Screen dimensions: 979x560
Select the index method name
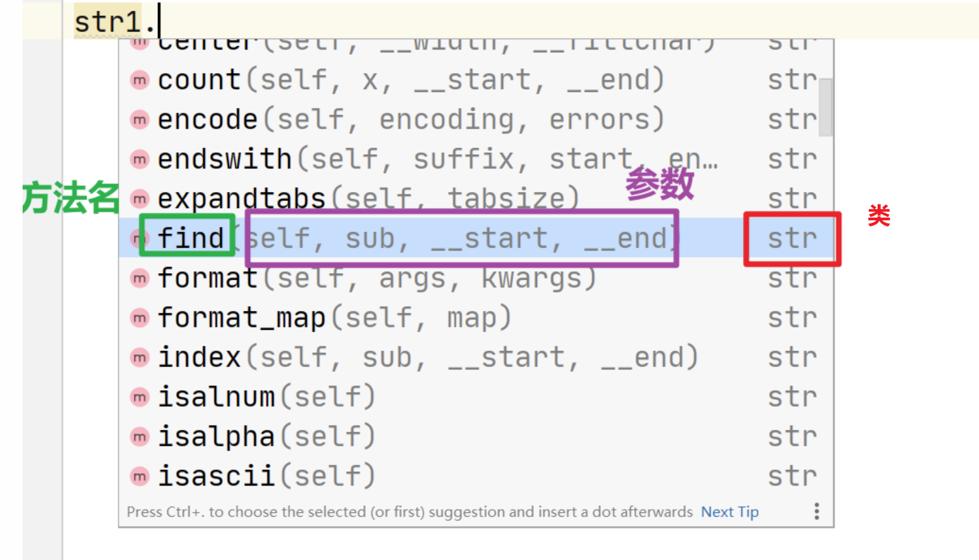coord(199,358)
